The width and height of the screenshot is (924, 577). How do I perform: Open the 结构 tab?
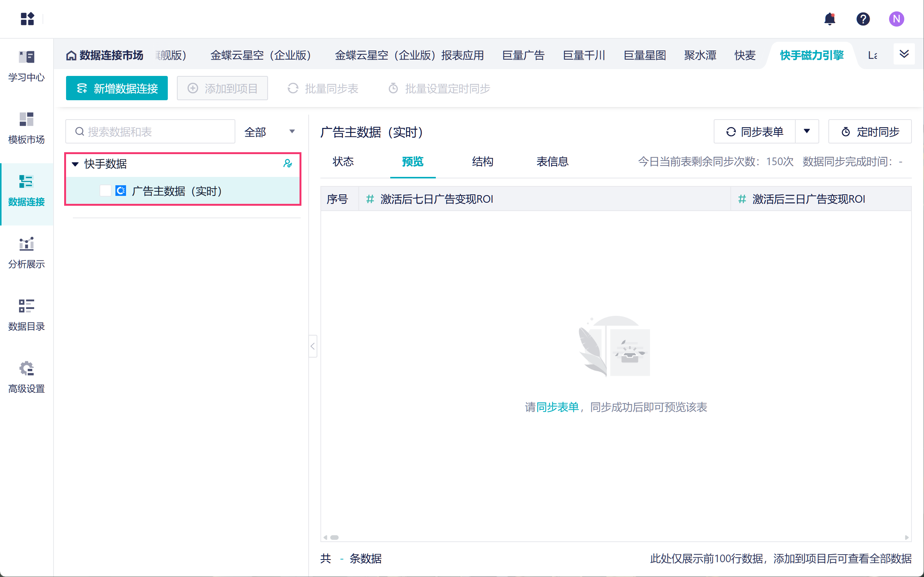(x=482, y=162)
